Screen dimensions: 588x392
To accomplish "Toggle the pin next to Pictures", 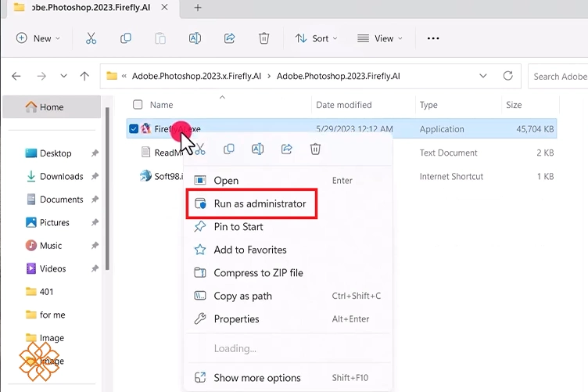I will click(x=95, y=222).
